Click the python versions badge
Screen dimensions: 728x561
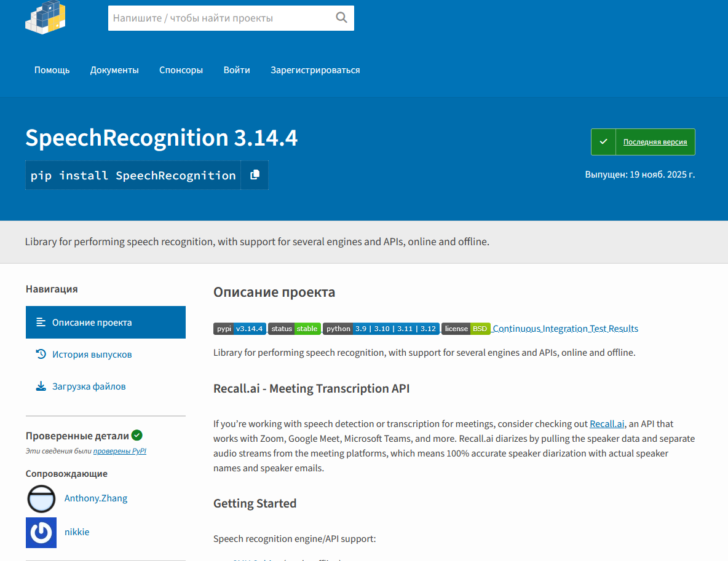coord(381,329)
